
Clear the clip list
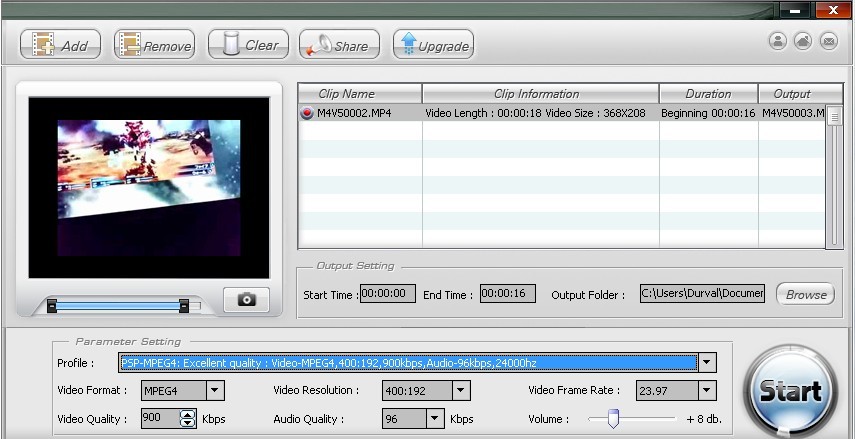pos(248,45)
